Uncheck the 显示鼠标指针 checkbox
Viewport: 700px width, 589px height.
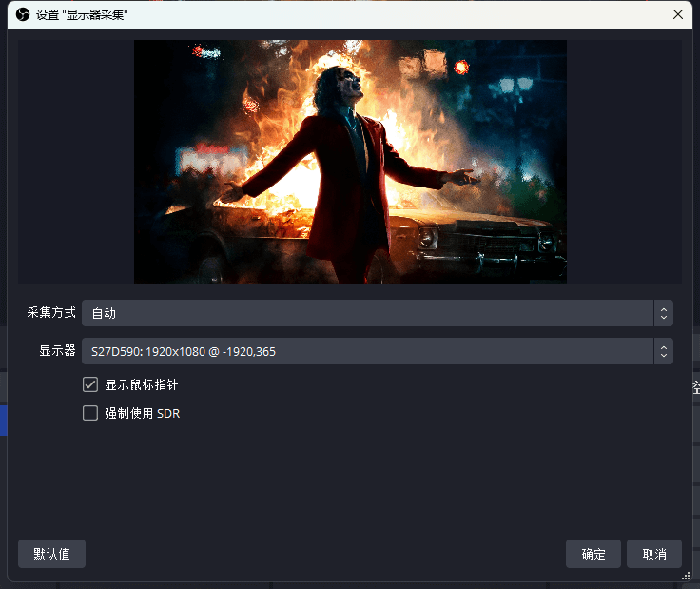90,384
